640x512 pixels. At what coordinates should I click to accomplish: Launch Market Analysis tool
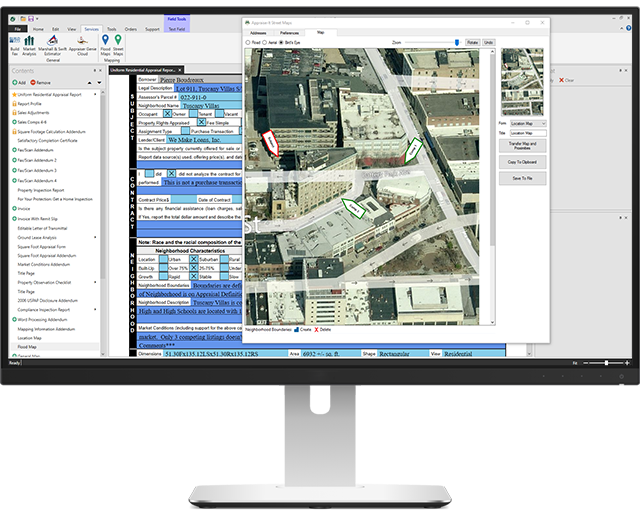[29, 45]
